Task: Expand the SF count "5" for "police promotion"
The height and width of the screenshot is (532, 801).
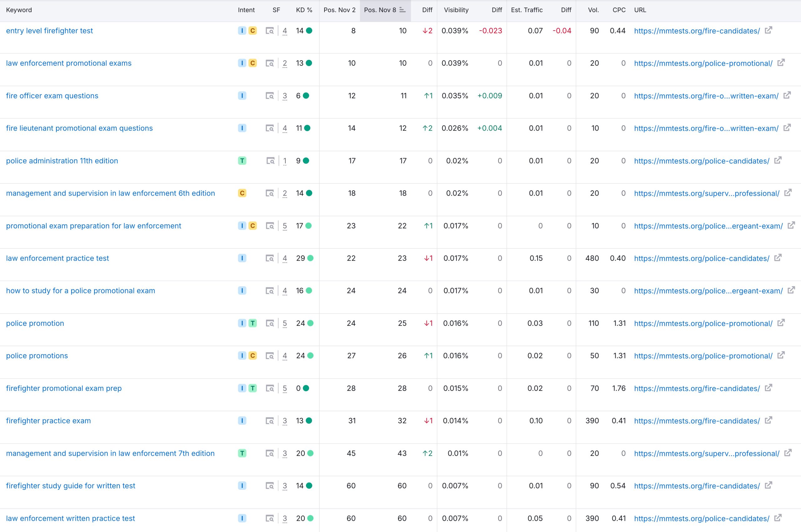Action: tap(284, 323)
